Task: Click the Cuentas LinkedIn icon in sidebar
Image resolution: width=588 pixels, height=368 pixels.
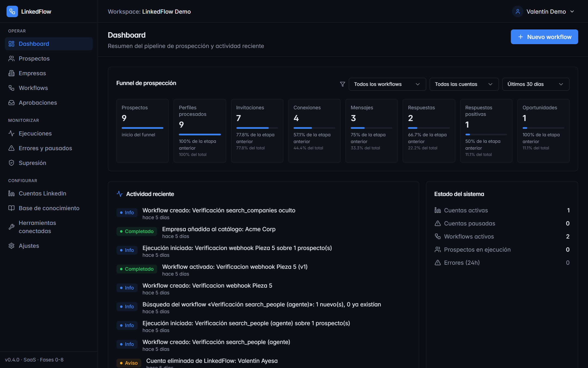Action: click(11, 194)
